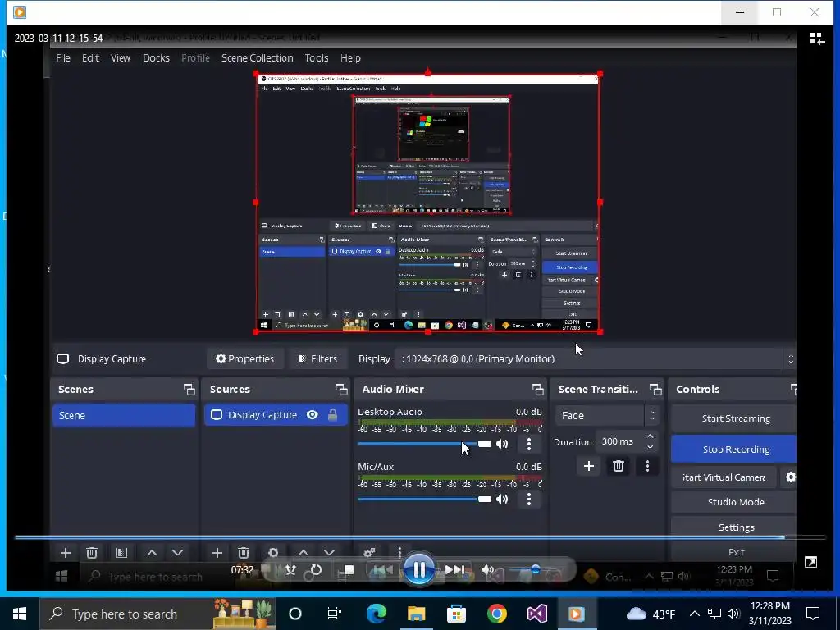The image size is (840, 630).
Task: Click the Start Streaming button
Action: [733, 418]
